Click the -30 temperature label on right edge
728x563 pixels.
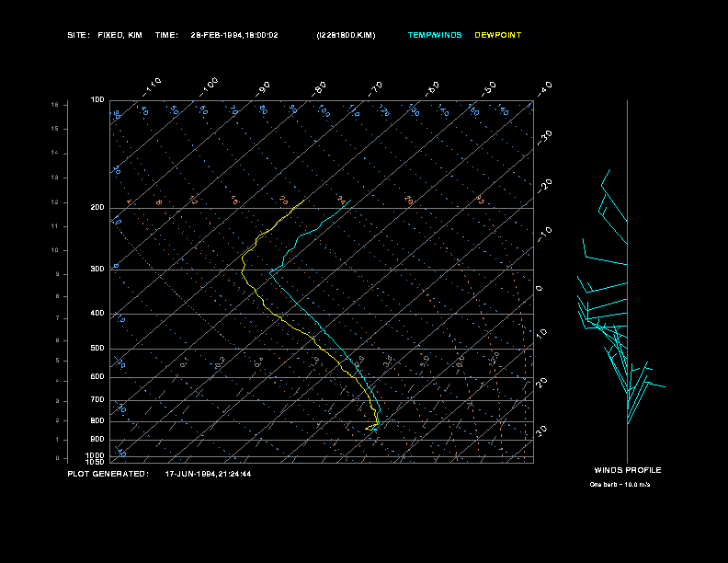point(544,138)
